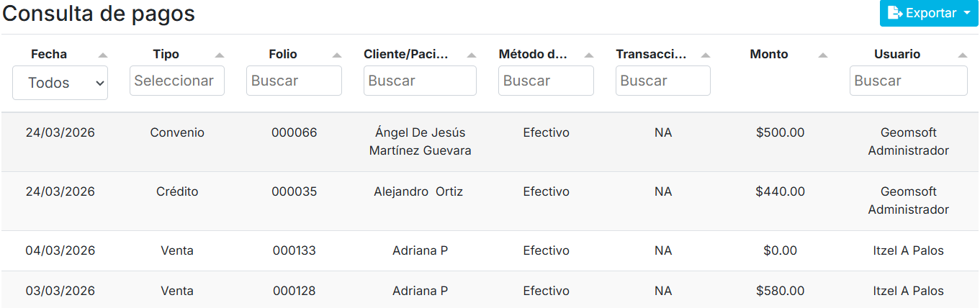980x308 pixels.
Task: Click the Monto column header
Action: pos(768,54)
